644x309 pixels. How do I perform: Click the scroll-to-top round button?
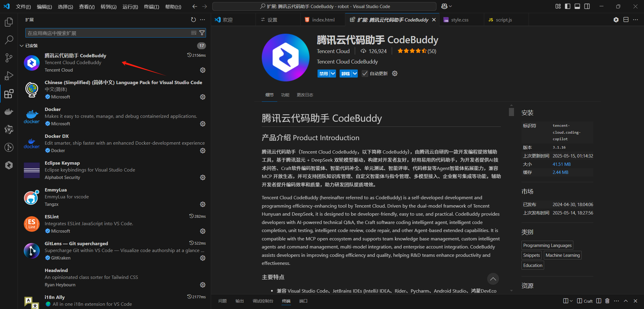coord(493,279)
